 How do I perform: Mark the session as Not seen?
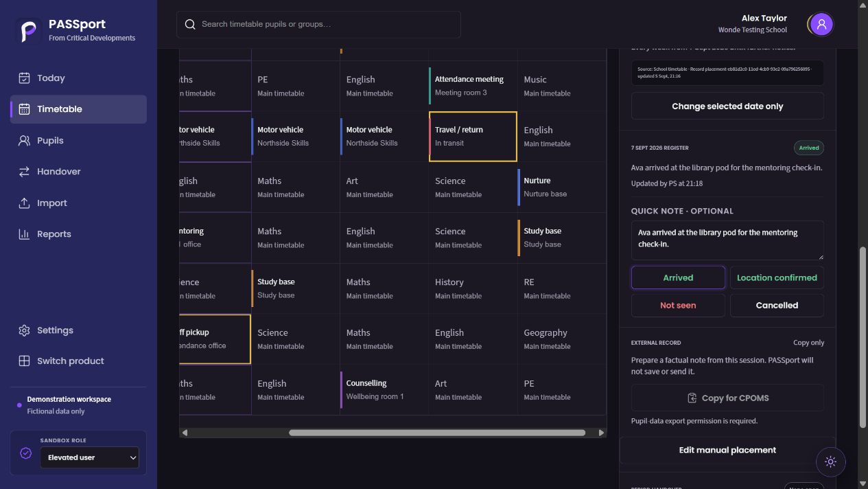coord(678,306)
